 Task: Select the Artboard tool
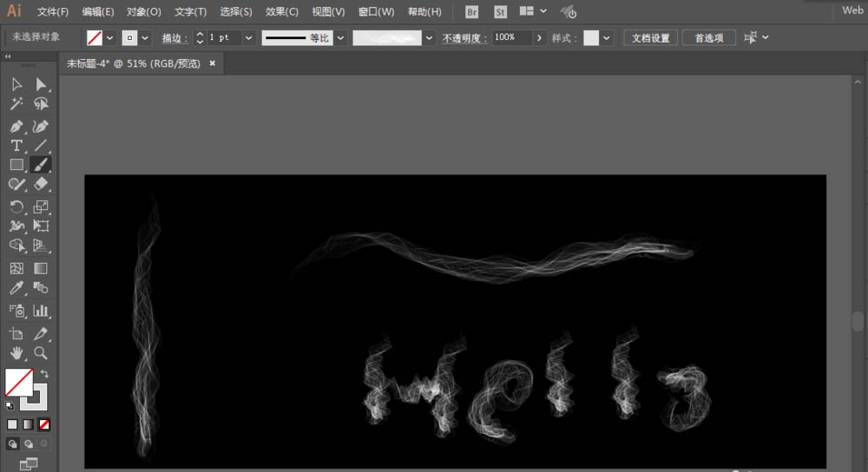(x=16, y=334)
